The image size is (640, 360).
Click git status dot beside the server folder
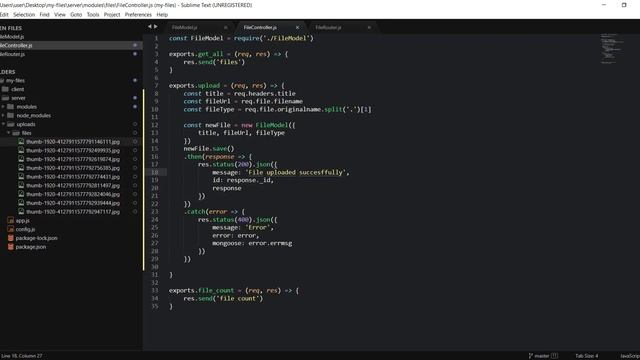pos(135,98)
